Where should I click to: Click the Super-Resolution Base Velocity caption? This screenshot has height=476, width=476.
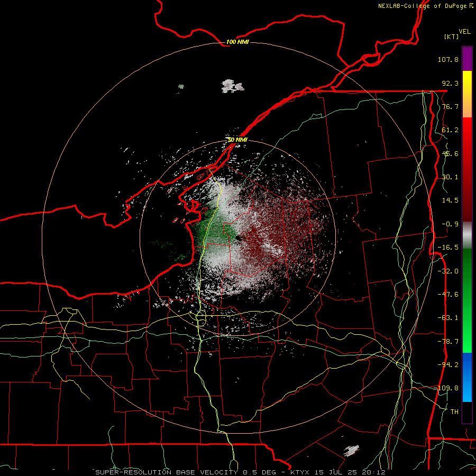241,472
